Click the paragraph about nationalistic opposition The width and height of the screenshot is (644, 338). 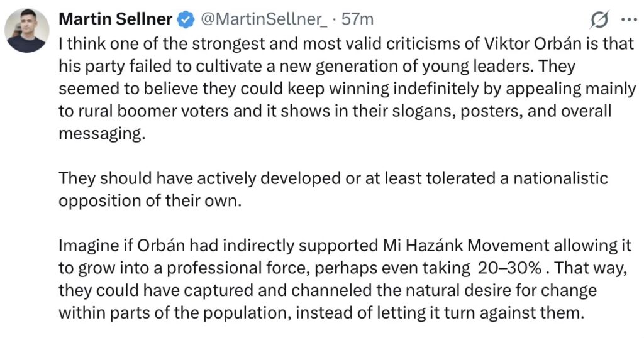point(333,188)
